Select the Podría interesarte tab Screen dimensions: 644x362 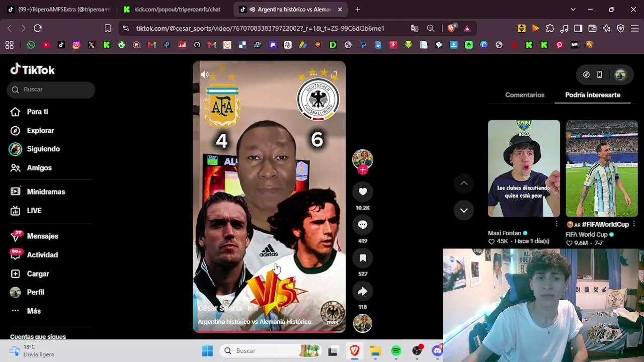click(593, 95)
